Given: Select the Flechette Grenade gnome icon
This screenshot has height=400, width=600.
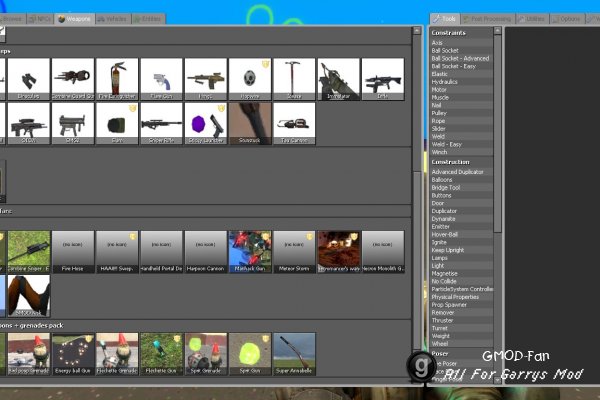Looking at the screenshot, I should [117, 354].
